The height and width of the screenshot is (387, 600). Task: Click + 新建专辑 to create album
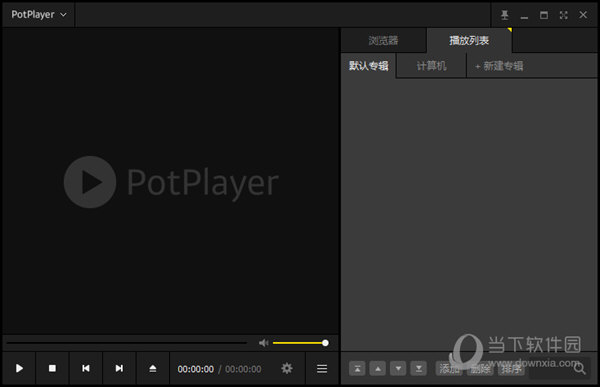click(x=499, y=66)
